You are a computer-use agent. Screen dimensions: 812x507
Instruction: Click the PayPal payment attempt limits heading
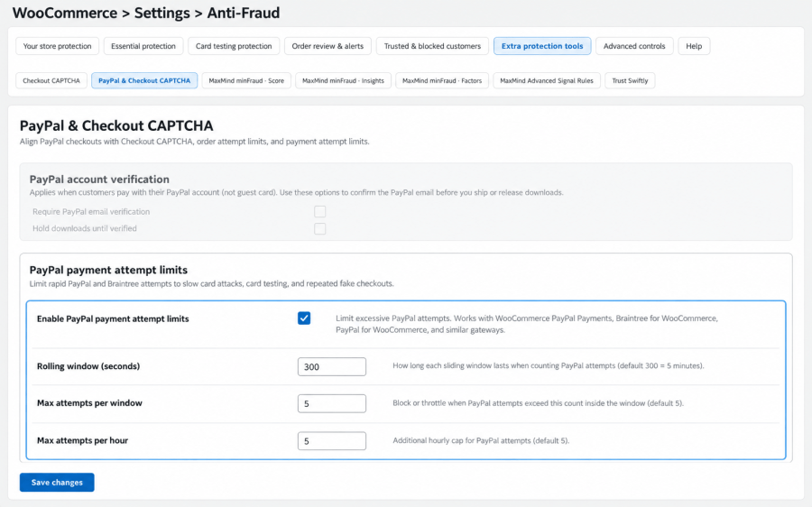tap(108, 270)
